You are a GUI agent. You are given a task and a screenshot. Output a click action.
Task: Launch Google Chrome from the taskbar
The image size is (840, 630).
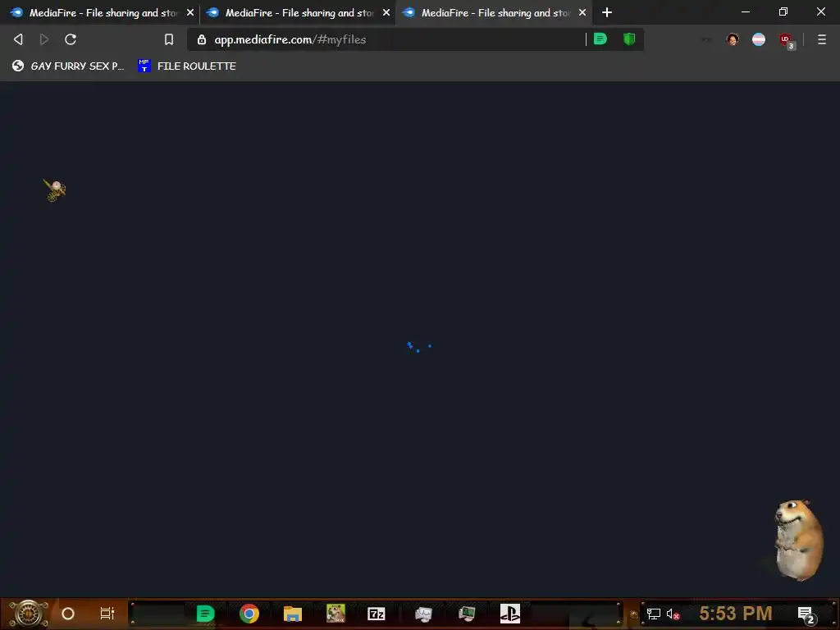pos(249,614)
